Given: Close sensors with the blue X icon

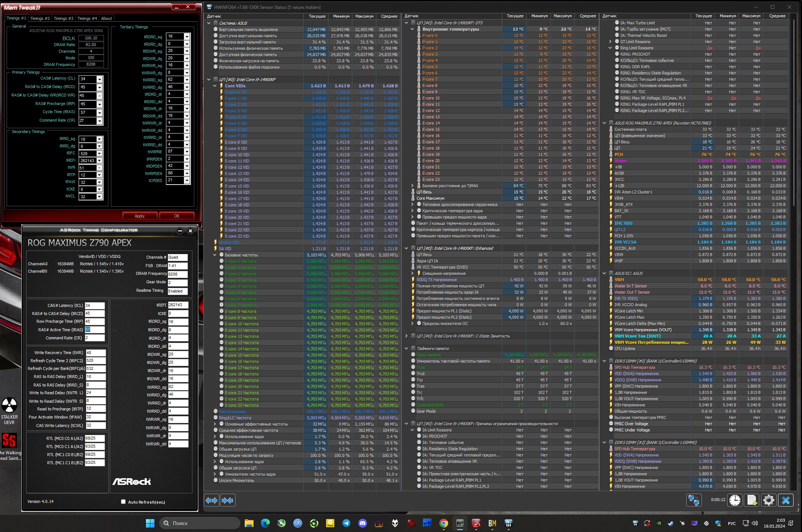Looking at the screenshot, I should pos(785,500).
